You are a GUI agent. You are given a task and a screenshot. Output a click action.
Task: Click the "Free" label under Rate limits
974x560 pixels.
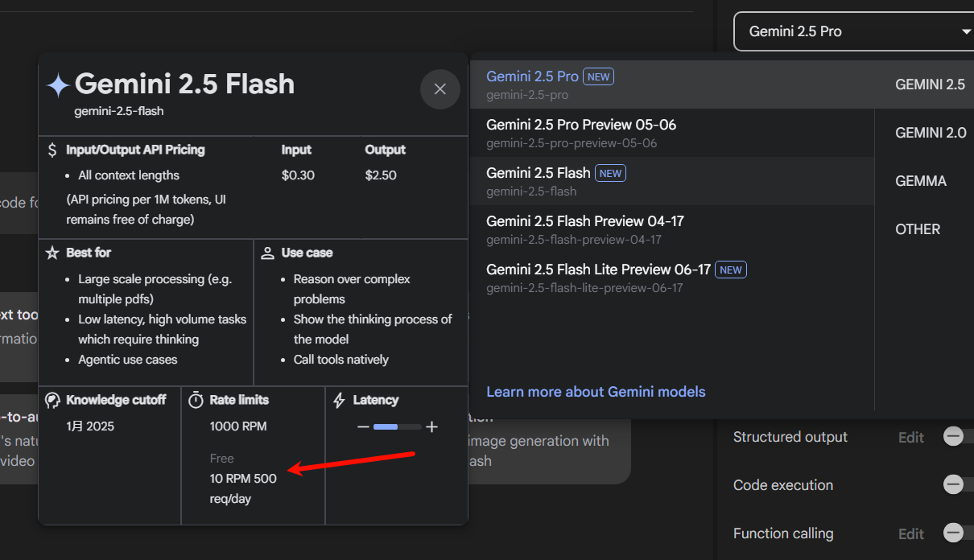(221, 459)
